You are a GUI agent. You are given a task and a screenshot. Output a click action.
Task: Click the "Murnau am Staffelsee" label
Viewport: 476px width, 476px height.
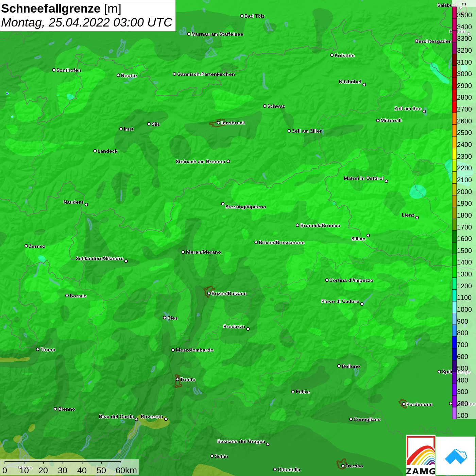tap(217, 34)
